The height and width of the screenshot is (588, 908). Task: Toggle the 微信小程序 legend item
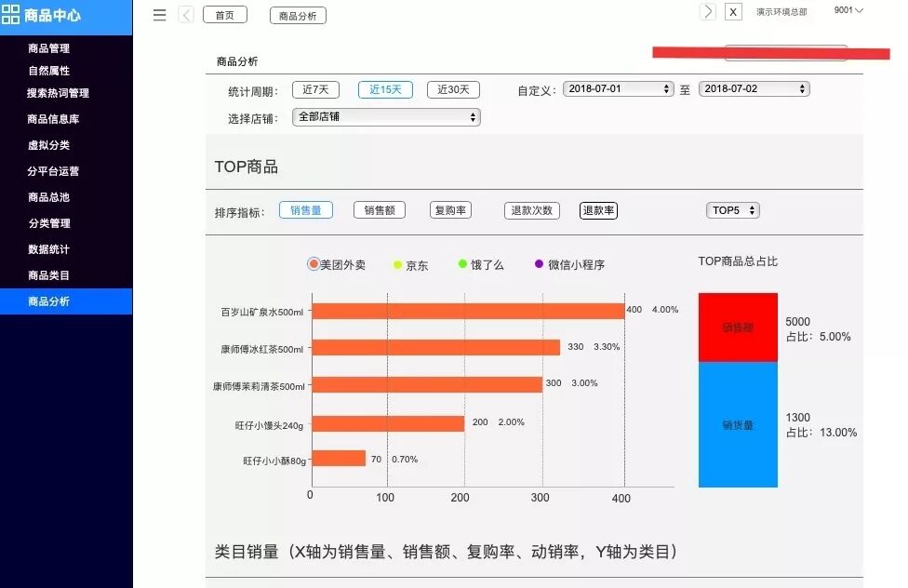(569, 265)
